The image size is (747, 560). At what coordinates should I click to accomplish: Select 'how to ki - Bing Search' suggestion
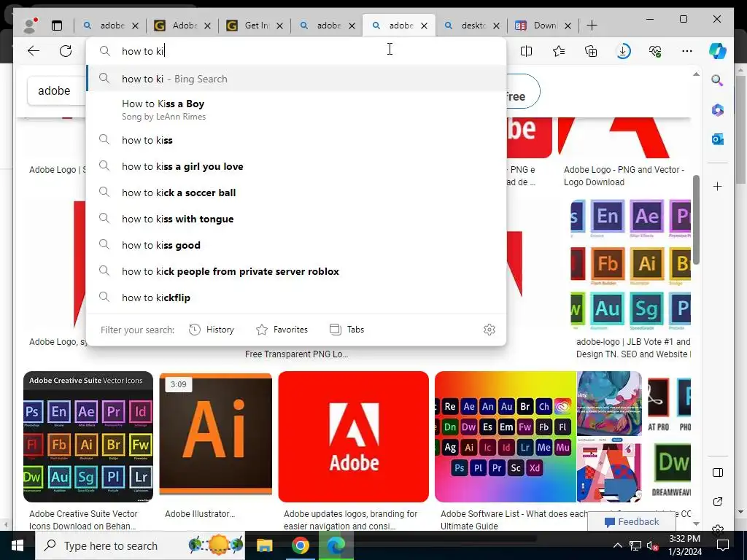click(296, 79)
